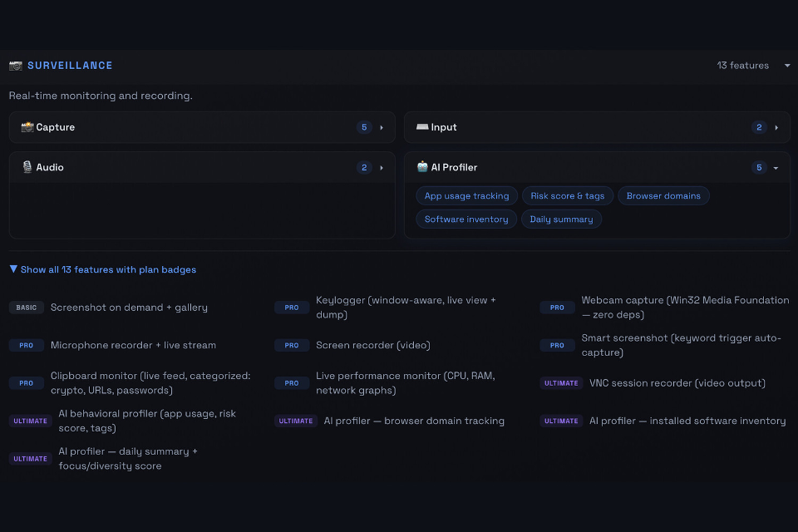Click PRO badge beside Webcam capture
Screen dimensions: 798x532
[557, 308]
